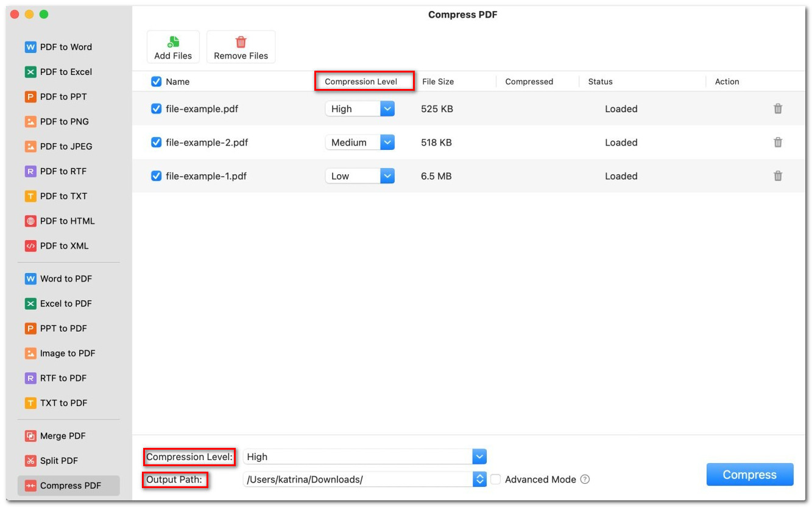Toggle the select-all Name checkbox
The image size is (812, 507).
pyautogui.click(x=156, y=82)
